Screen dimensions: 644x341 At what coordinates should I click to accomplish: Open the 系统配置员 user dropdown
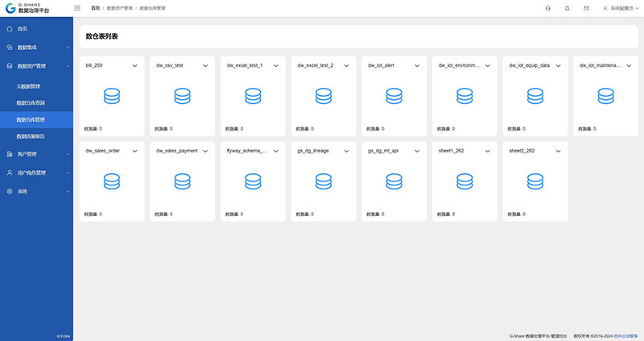pos(620,8)
